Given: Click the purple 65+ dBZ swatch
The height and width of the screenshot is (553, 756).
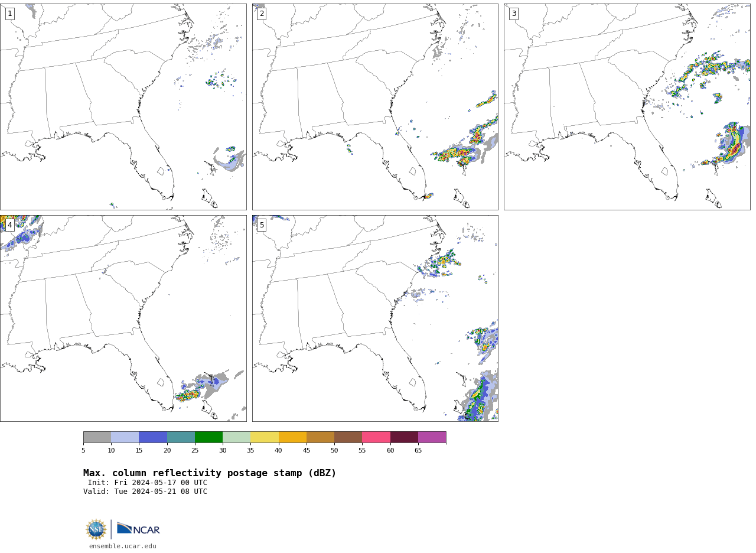Looking at the screenshot, I should (432, 437).
